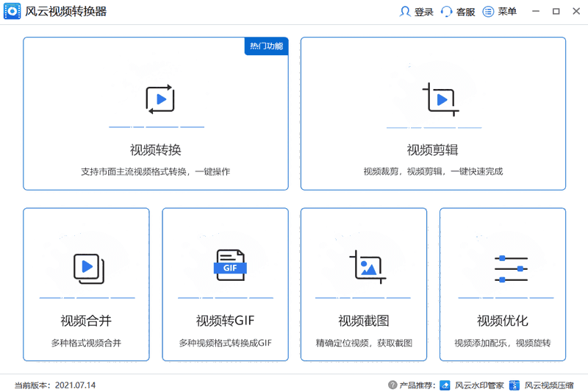Close the window
This screenshot has width=588, height=392.
coord(576,12)
